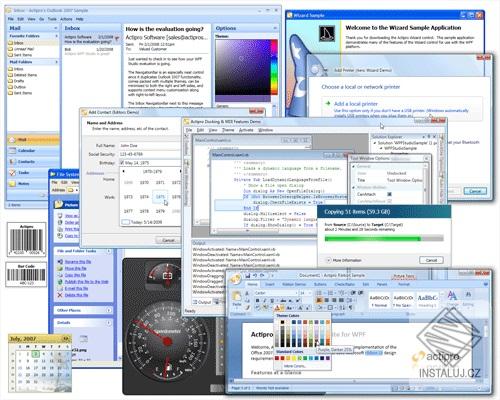Open the Outbox mail folder
Viewport: 500px width, 400px height.
point(17,87)
